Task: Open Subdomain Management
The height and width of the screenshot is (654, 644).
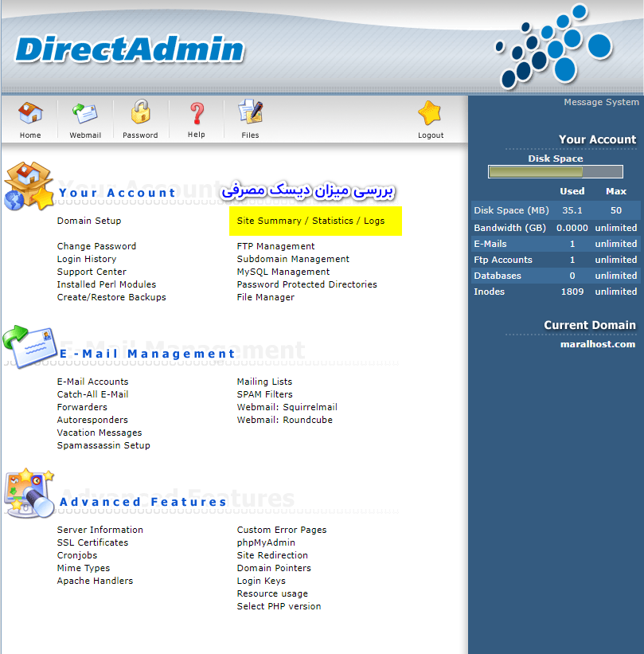Action: (293, 259)
